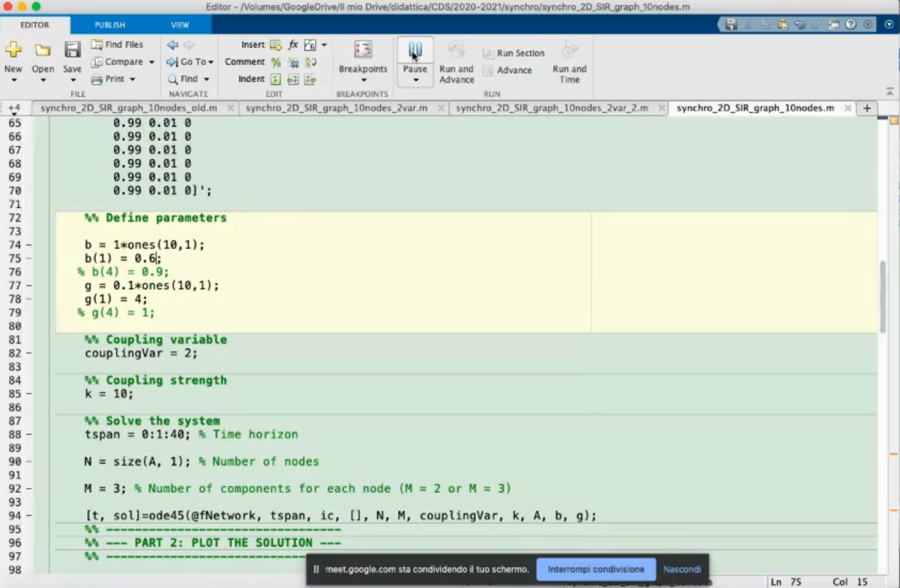Click the Pause execution icon
The width and height of the screenshot is (900, 588).
(x=415, y=51)
